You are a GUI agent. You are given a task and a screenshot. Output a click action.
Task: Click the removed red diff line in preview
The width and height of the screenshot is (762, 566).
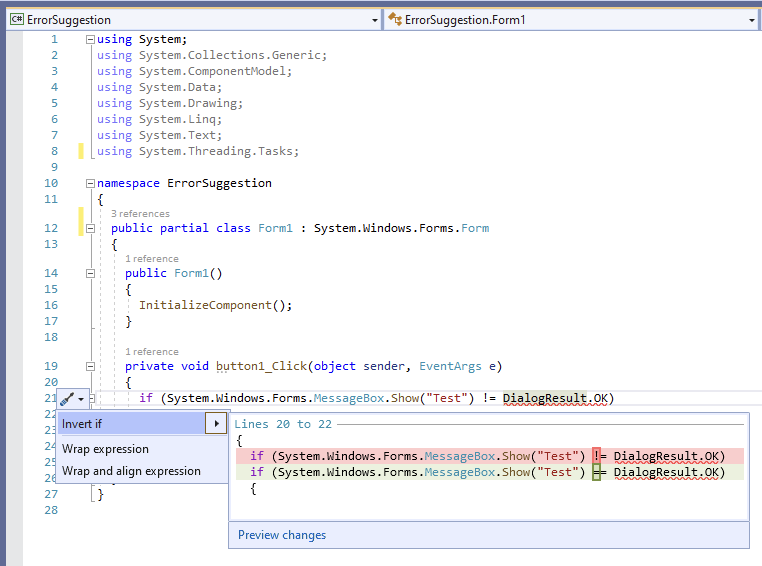490,456
